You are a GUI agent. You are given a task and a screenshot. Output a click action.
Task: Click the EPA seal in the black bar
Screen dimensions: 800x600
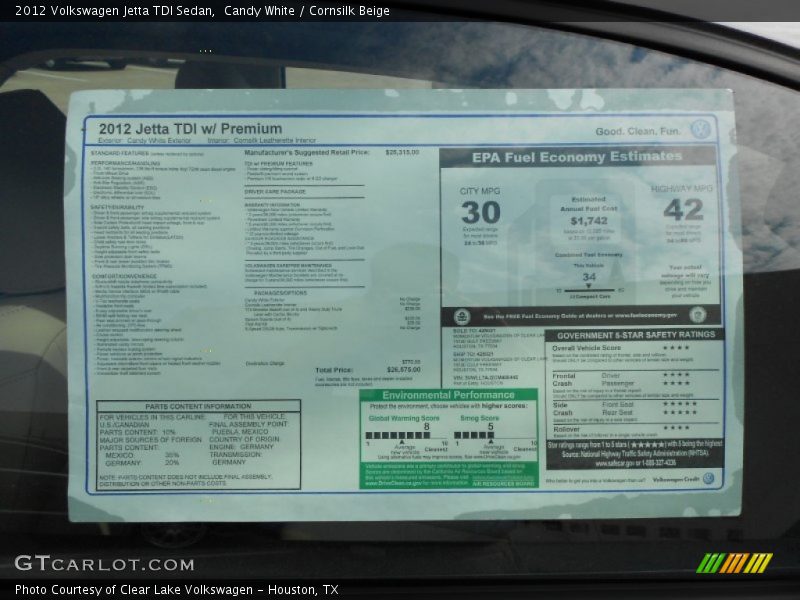462,317
